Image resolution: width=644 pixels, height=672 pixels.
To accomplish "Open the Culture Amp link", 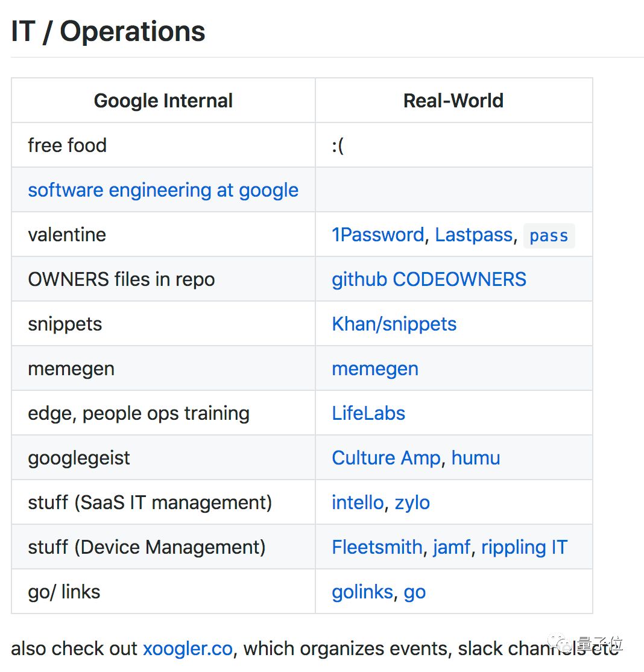I will coord(386,458).
